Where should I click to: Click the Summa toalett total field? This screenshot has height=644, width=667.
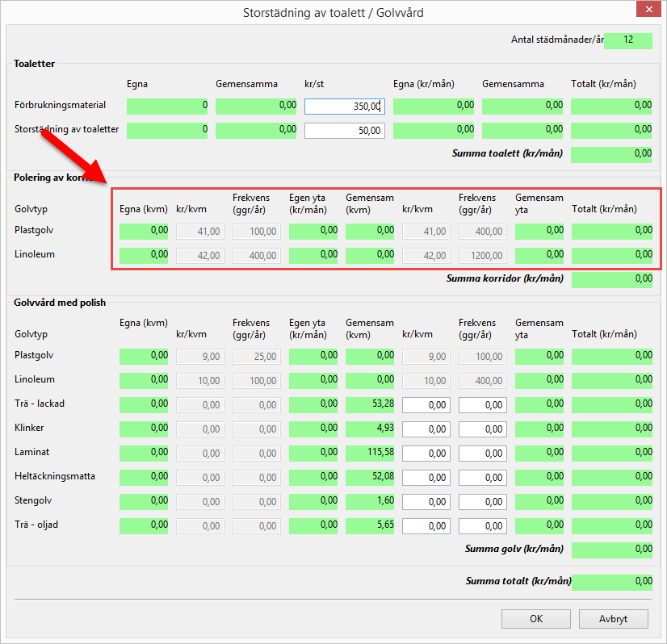point(611,154)
